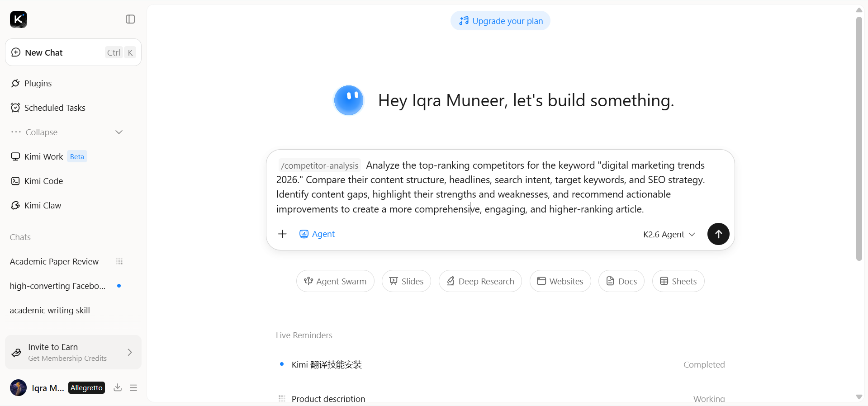
Task: Open the hamburger menu near profile
Action: [133, 387]
